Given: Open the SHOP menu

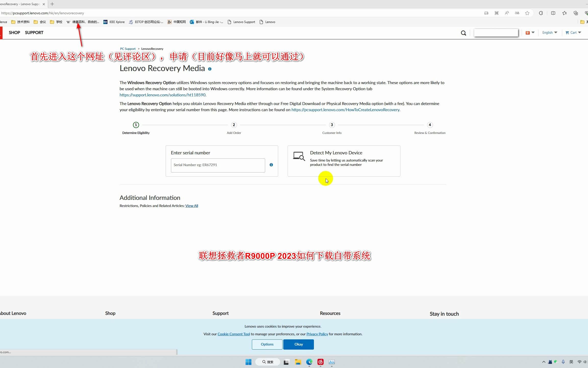Looking at the screenshot, I should point(14,32).
